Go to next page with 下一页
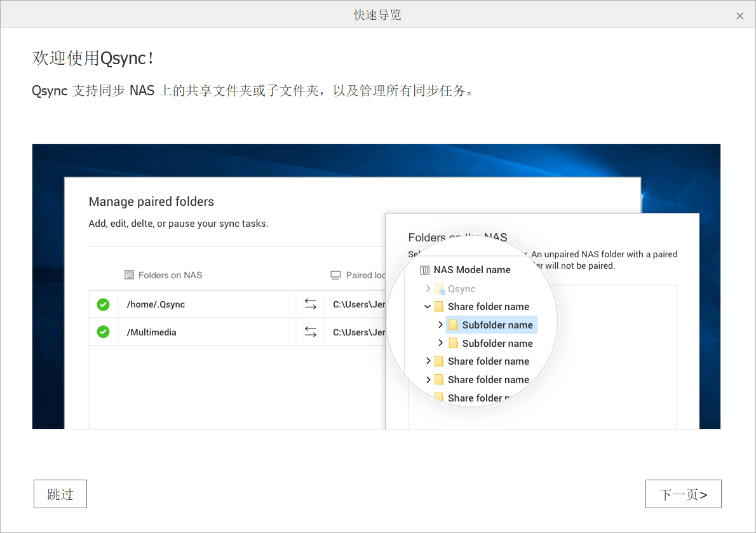This screenshot has height=533, width=756. [x=683, y=494]
